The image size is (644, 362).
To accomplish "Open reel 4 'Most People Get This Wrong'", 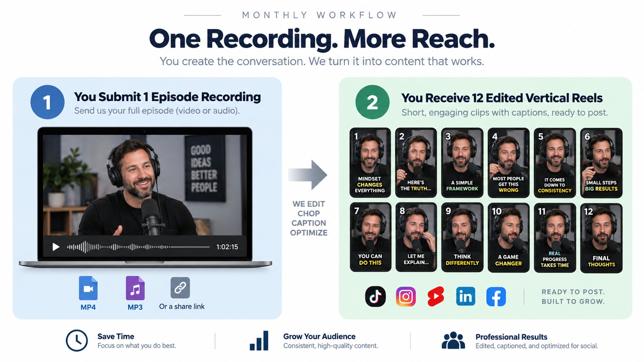I will [x=508, y=163].
